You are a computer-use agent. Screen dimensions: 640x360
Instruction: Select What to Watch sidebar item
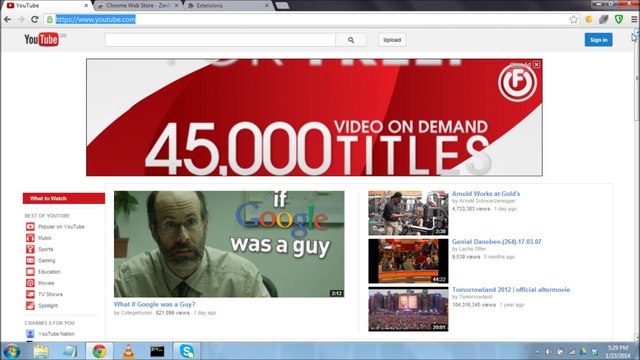(x=64, y=198)
